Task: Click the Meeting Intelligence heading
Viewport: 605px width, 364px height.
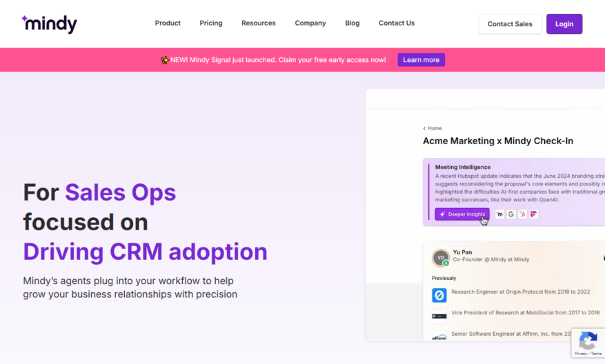Action: click(463, 167)
